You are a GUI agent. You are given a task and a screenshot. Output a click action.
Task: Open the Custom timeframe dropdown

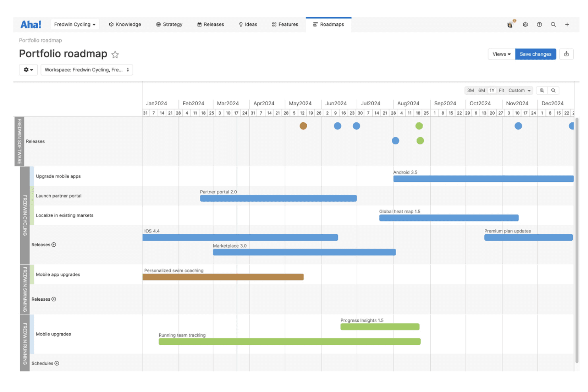point(519,91)
